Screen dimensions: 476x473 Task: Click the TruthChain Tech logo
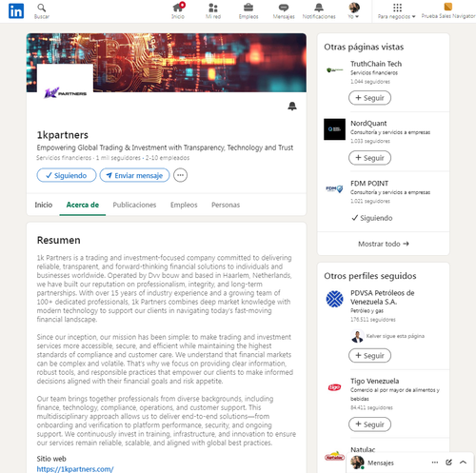click(334, 69)
